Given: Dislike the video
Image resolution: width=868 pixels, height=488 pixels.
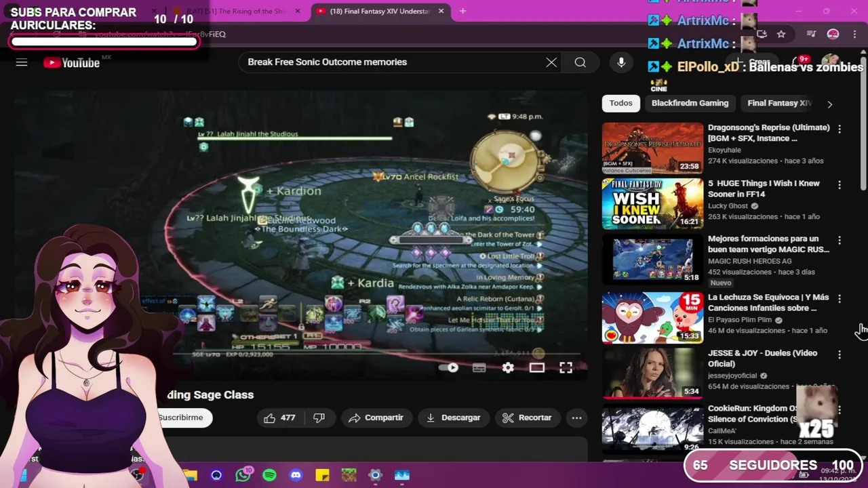Looking at the screenshot, I should pos(319,418).
